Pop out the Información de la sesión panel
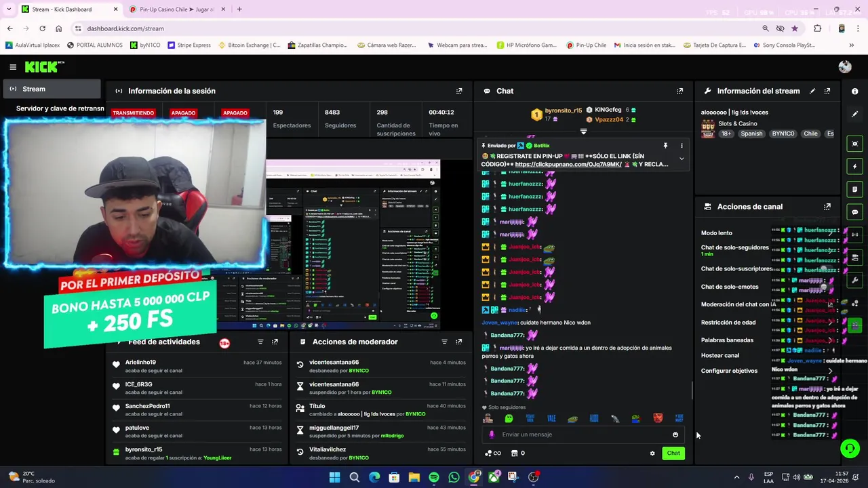 (x=459, y=91)
